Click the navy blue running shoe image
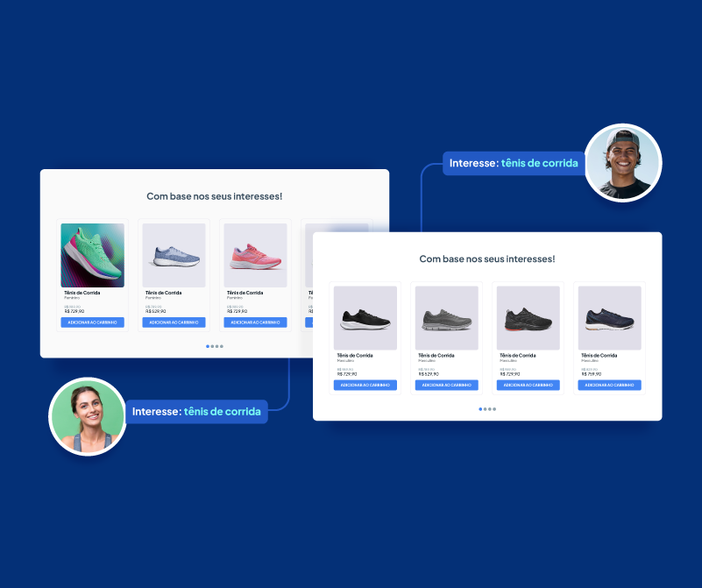The width and height of the screenshot is (702, 588). 609,318
